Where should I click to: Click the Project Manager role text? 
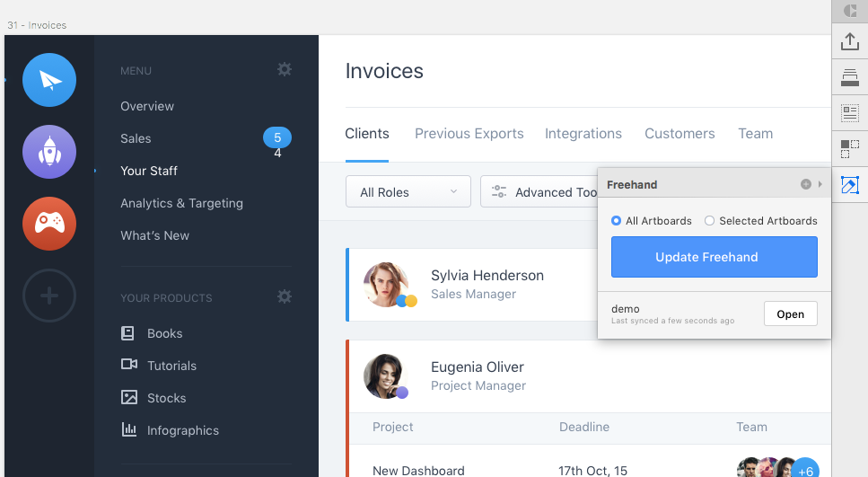tap(478, 385)
